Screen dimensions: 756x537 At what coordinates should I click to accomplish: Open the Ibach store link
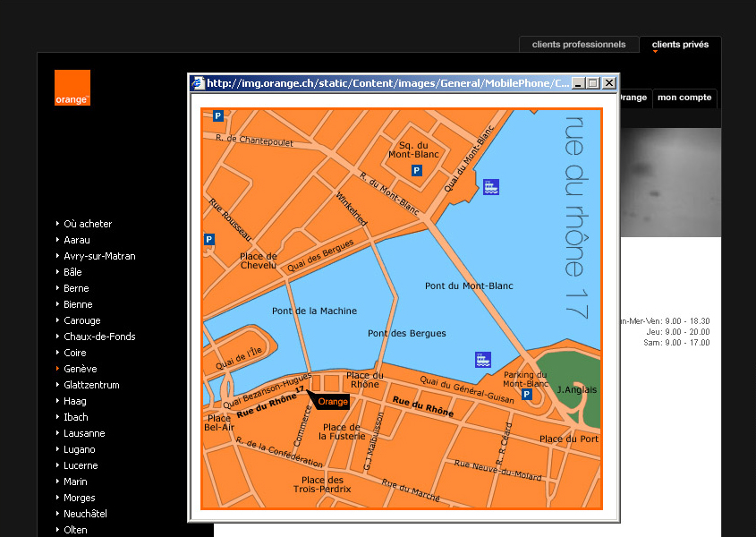(x=76, y=417)
